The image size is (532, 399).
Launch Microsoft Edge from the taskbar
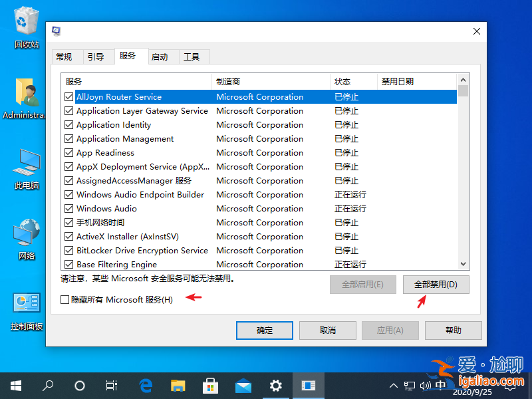coord(146,385)
